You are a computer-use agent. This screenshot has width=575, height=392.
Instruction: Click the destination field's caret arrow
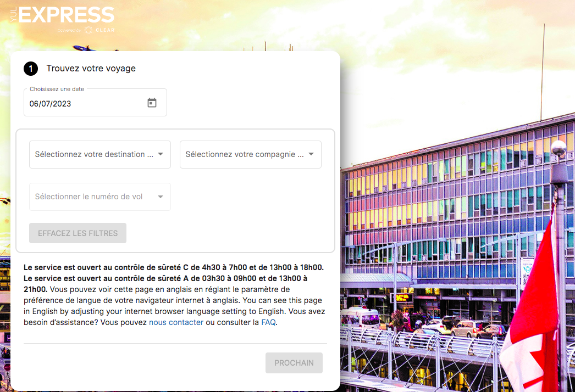coord(161,154)
